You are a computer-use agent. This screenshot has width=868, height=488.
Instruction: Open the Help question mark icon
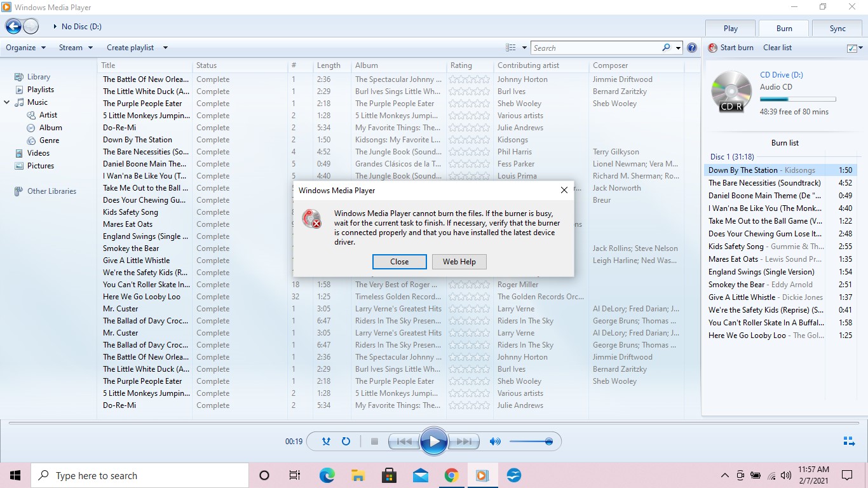[x=692, y=48]
